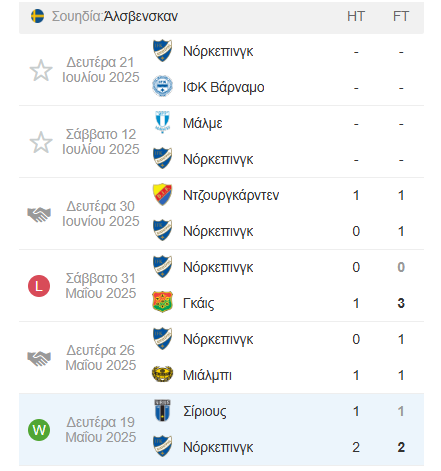Image resolution: width=441 pixels, height=471 pixels.
Task: Select the Σίριους vs Νόρκεπινγκ match date
Action: tap(101, 430)
